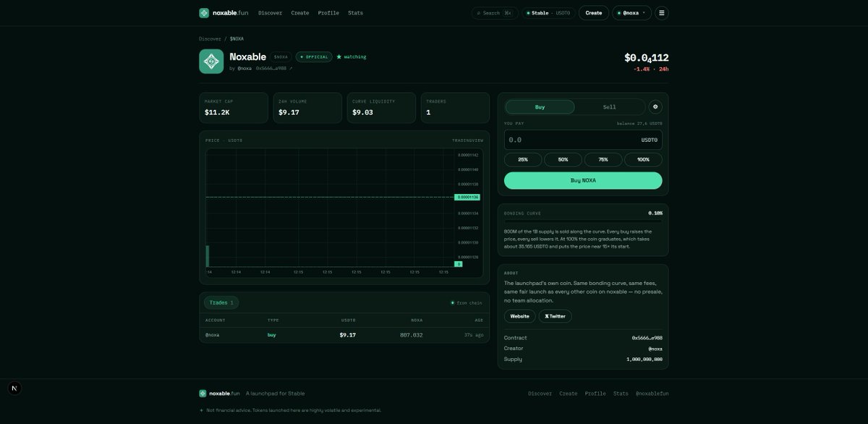This screenshot has width=868, height=424.
Task: Click the from chain indicator
Action: [x=466, y=303]
